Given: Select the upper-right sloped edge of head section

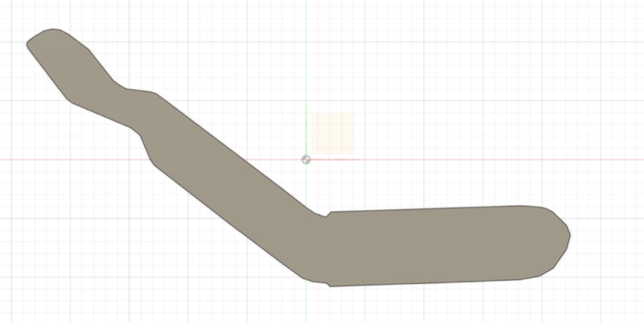Looking at the screenshot, I should (x=100, y=65).
